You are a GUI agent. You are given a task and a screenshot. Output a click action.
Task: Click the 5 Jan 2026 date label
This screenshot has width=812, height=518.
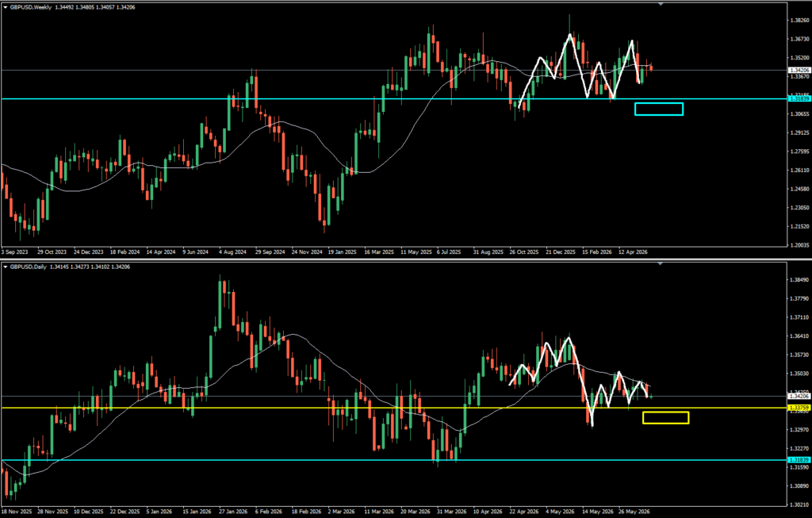point(160,512)
